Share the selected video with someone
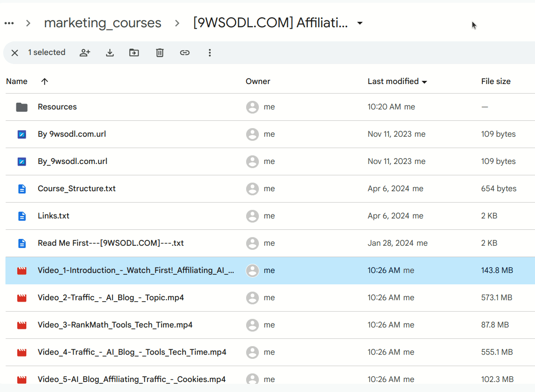The height and width of the screenshot is (392, 535). 85,53
